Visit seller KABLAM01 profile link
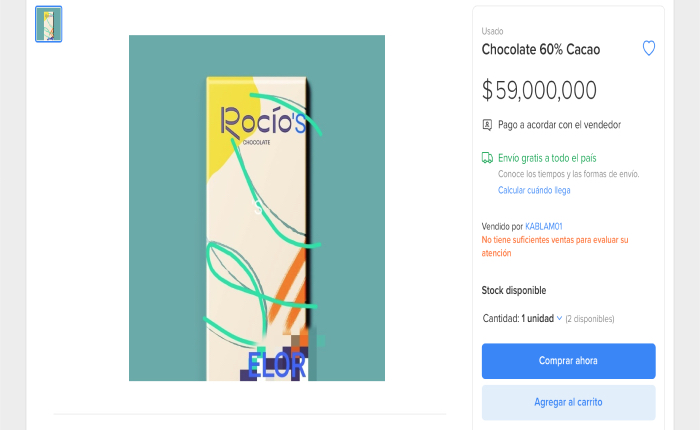Viewport: 700px width, 430px height. point(544,226)
